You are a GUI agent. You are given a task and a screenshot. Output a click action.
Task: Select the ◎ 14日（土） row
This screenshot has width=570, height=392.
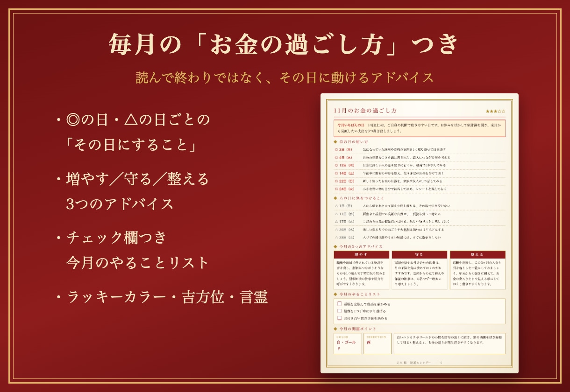pos(420,173)
